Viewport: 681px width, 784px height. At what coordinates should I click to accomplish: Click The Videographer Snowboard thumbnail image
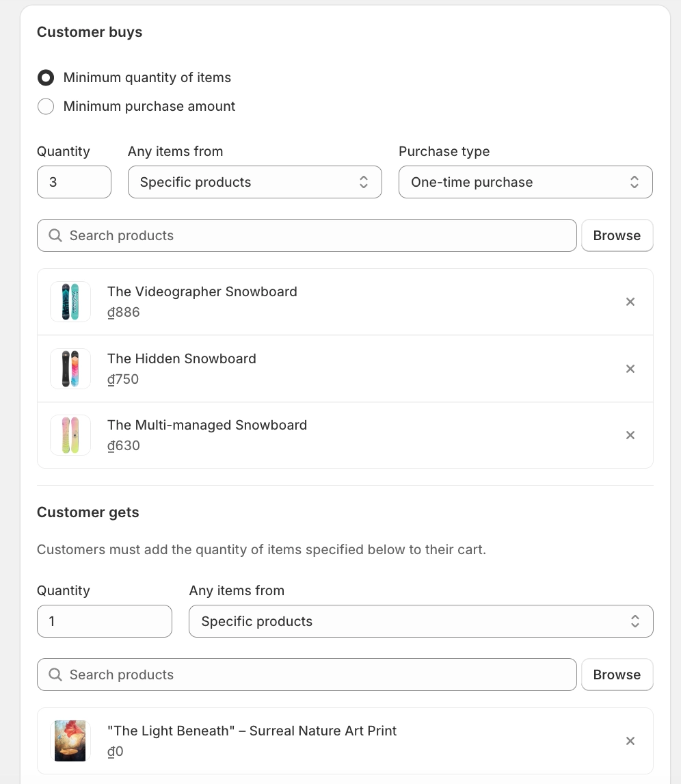(70, 302)
